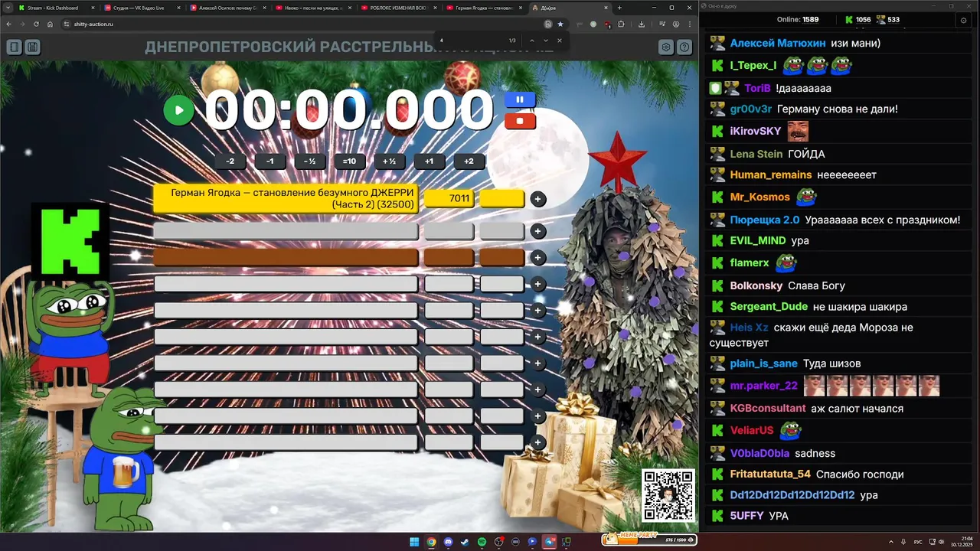
Task: Click username Пюрещка 2.0 in chat
Action: (x=764, y=220)
